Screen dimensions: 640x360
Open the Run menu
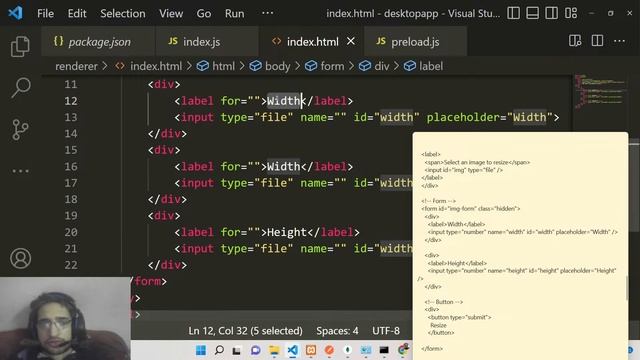(x=234, y=13)
